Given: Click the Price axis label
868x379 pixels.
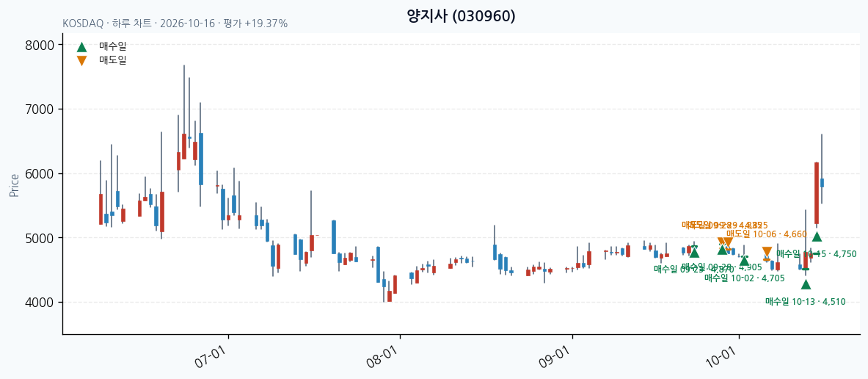Looking at the screenshot, I should tap(15, 185).
